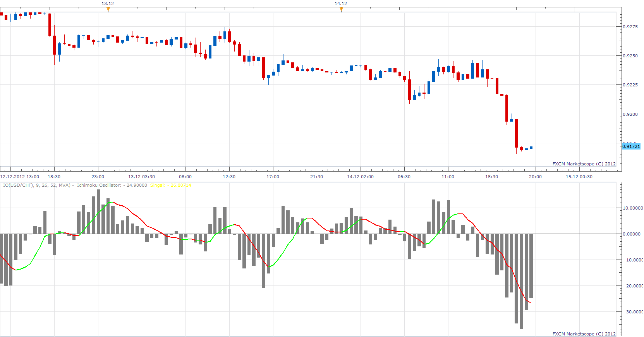Select the 15.12 00:30 time axis label
Image resolution: width=644 pixels, height=337 pixels.
(x=579, y=177)
